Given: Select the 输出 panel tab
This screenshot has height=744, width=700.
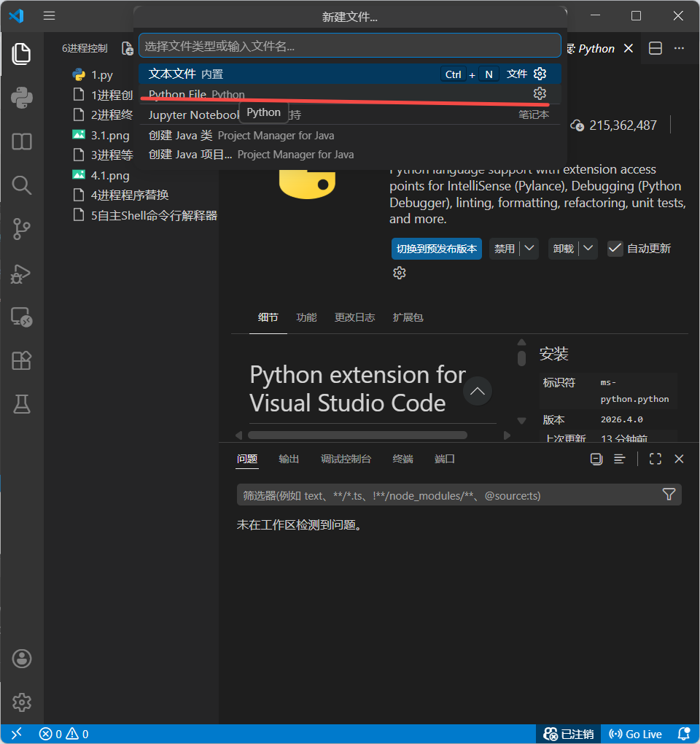Looking at the screenshot, I should click(x=289, y=459).
